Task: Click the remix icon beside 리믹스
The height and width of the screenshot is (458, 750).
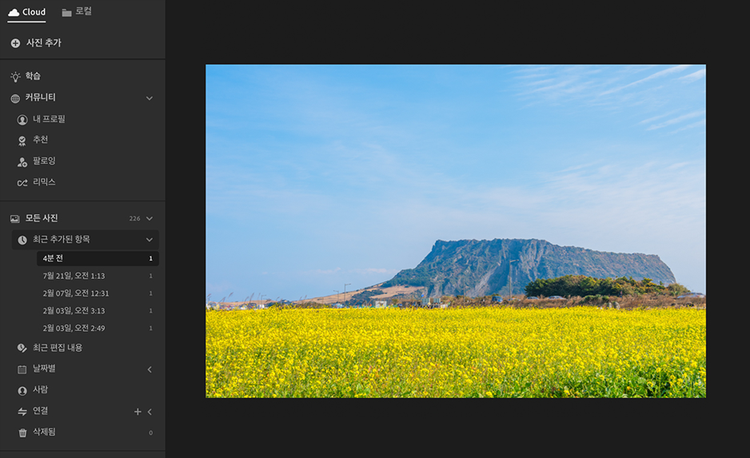Action: pyautogui.click(x=22, y=183)
